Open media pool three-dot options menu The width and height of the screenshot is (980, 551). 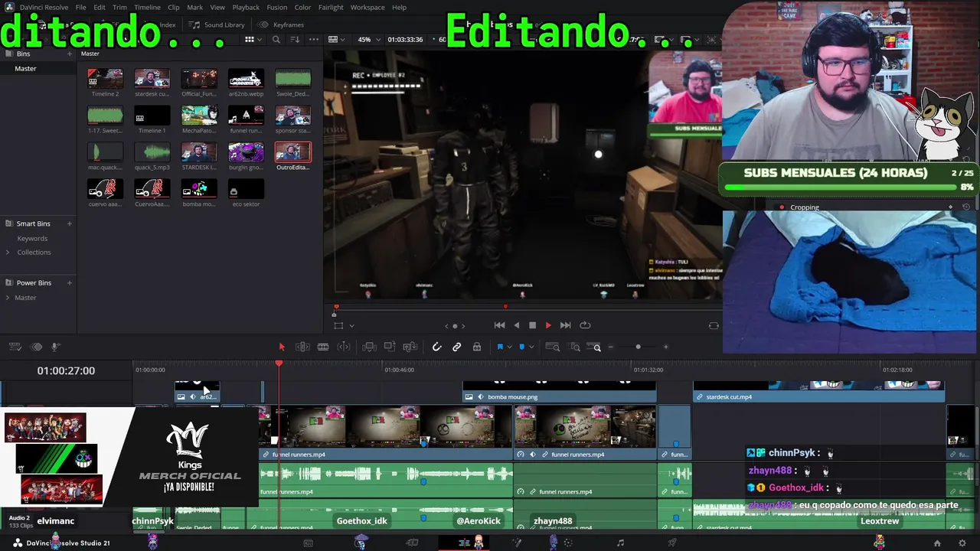tap(314, 40)
